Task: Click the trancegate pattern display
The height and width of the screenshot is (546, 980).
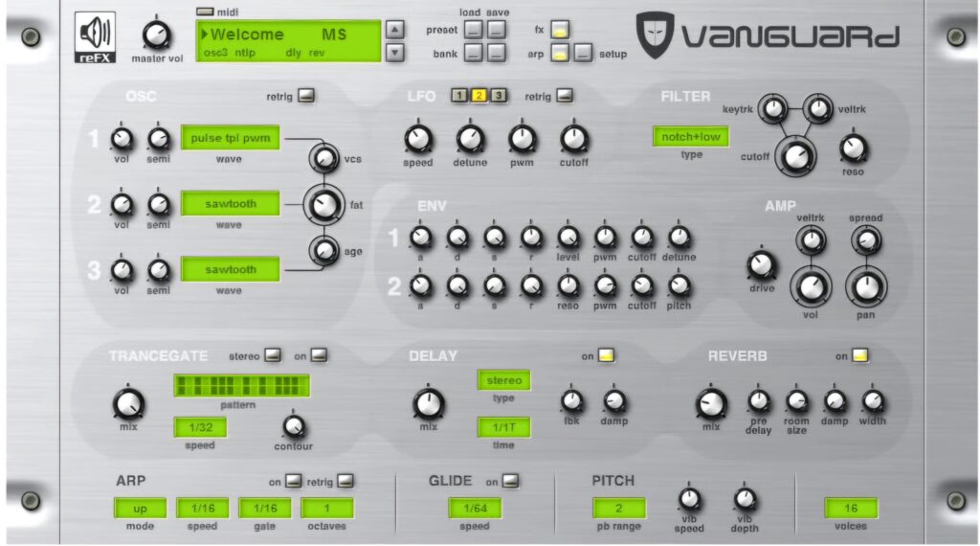Action: point(241,385)
